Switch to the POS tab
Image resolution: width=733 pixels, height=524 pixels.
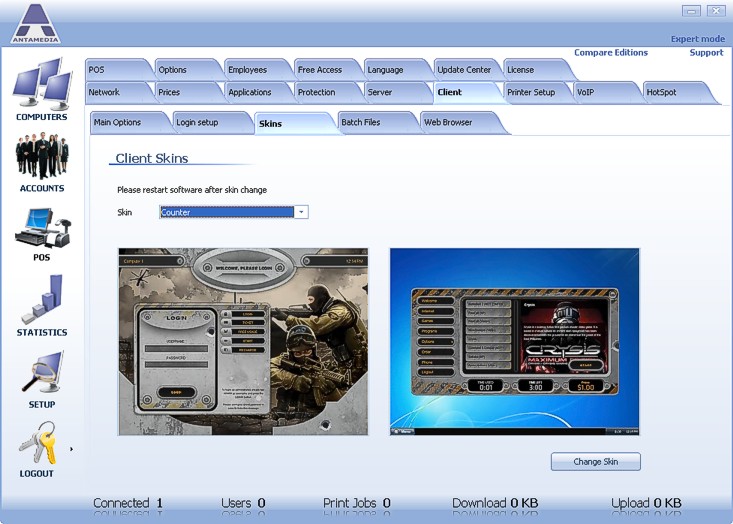point(119,70)
